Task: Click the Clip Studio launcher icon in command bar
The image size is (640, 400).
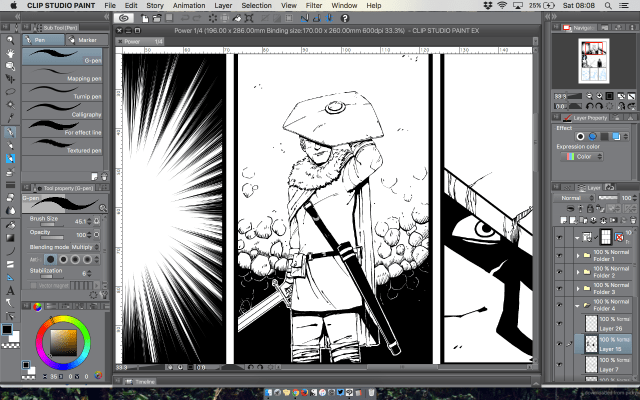Action: click(125, 18)
